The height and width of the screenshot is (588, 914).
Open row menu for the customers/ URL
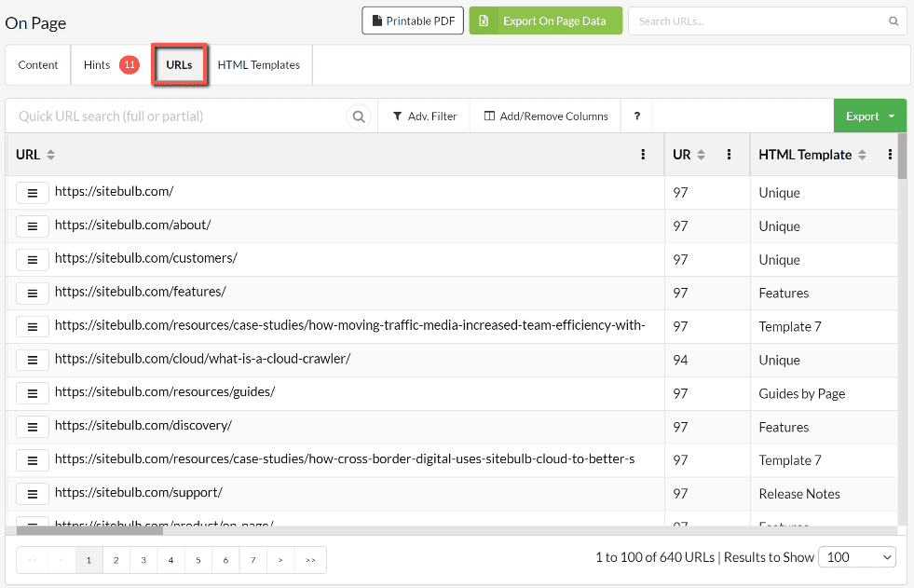[32, 260]
